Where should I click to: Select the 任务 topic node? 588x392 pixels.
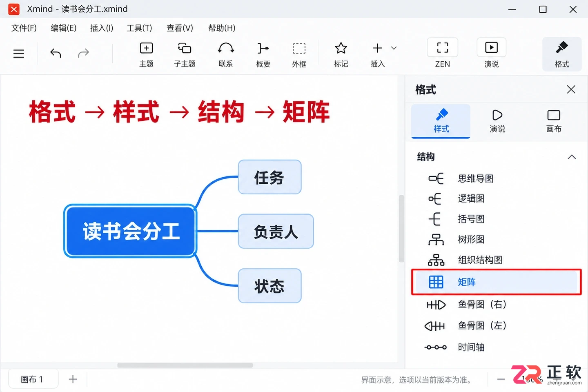click(x=269, y=177)
